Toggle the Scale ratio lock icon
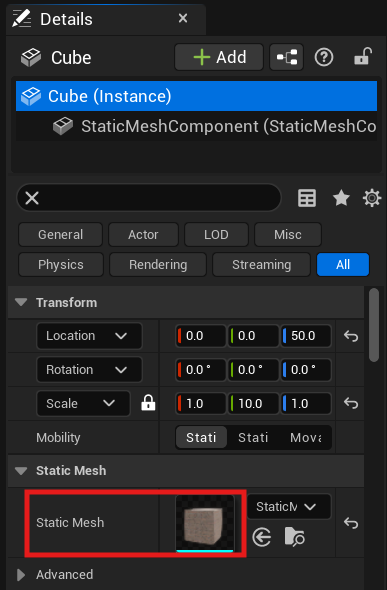The height and width of the screenshot is (590, 387). (148, 403)
